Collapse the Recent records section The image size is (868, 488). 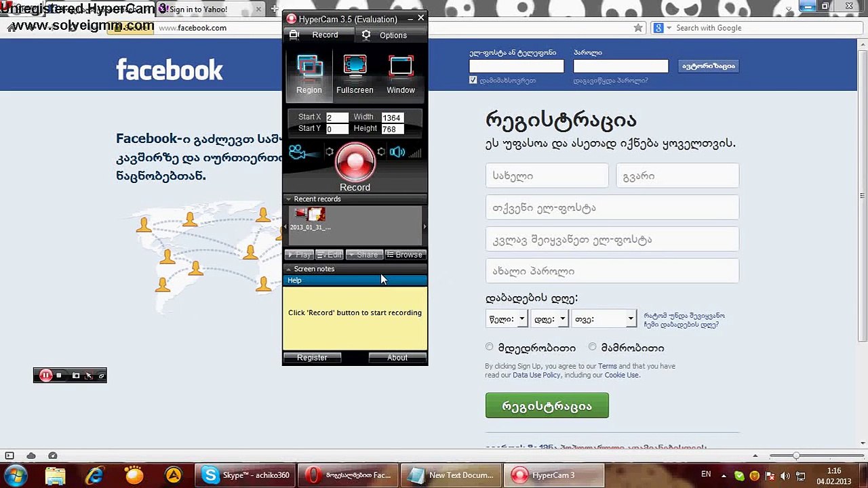click(x=288, y=199)
